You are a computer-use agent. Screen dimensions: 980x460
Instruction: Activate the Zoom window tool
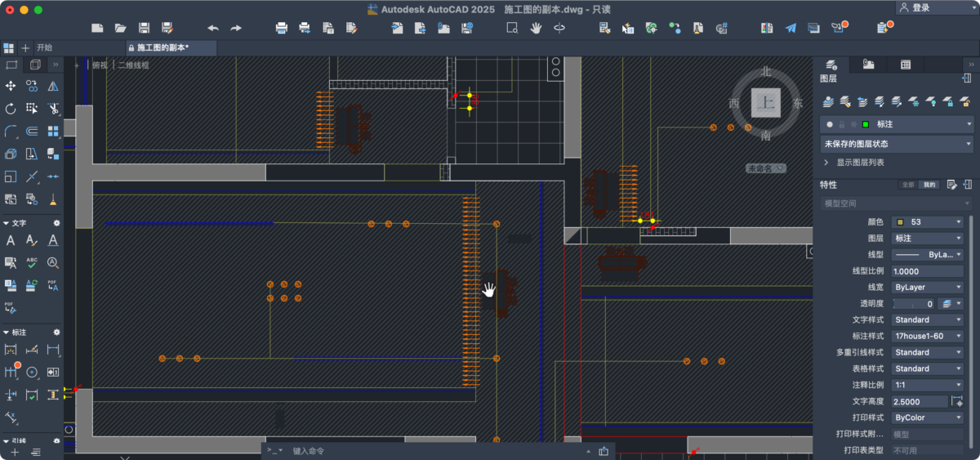click(512, 28)
